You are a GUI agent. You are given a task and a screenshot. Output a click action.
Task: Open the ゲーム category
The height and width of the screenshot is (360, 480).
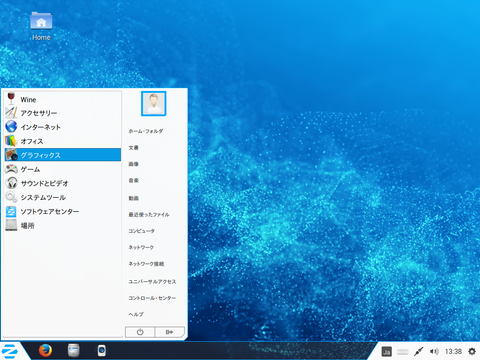coord(63,169)
